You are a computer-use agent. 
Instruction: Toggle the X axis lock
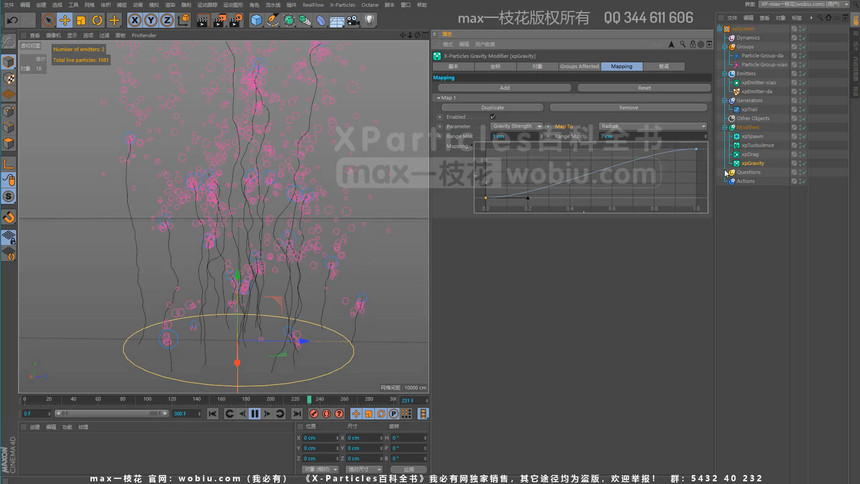(x=134, y=21)
